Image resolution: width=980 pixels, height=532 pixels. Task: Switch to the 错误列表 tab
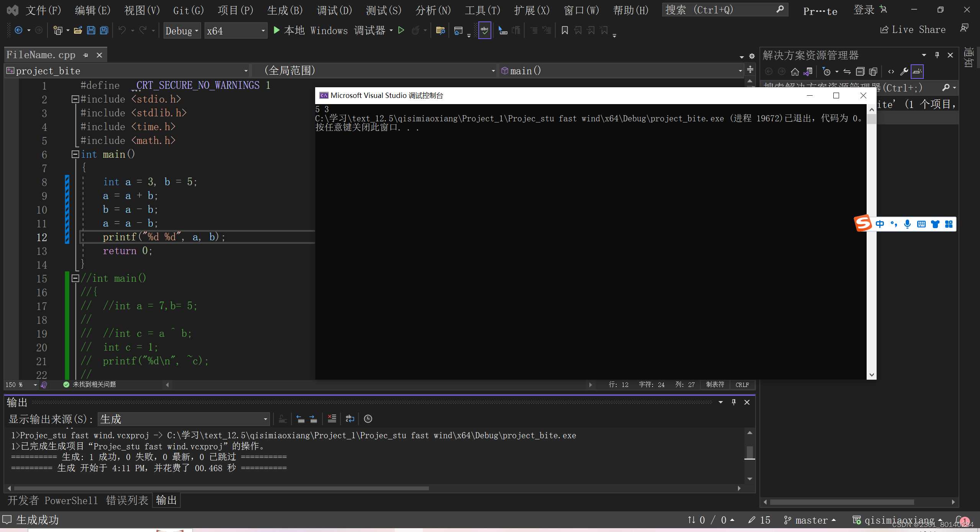coord(127,500)
